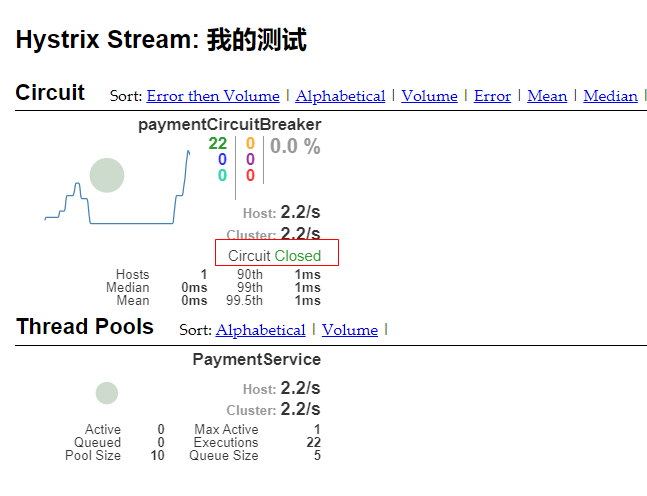Click the thread pool Cluster rate 2.2/s
Viewport: 647px width, 496px height.
(x=300, y=409)
